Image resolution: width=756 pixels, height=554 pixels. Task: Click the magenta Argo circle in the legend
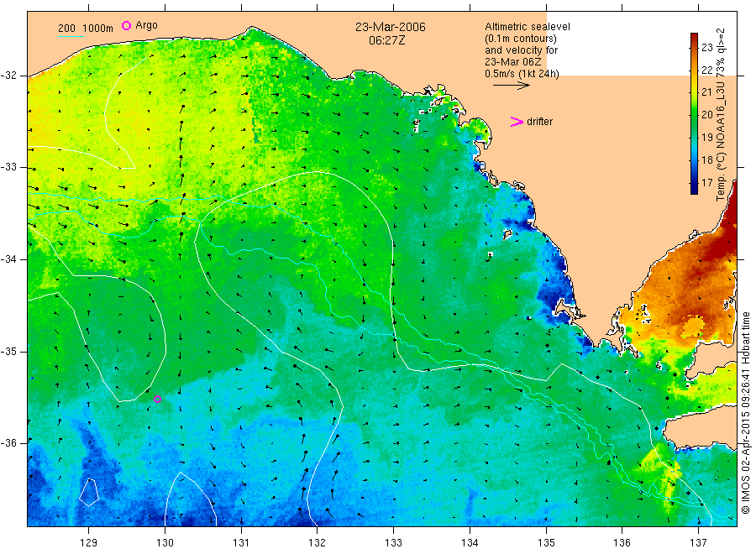(126, 25)
